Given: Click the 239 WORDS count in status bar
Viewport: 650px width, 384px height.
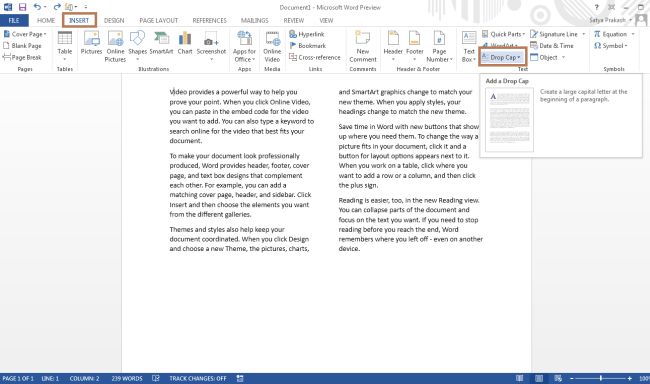Looking at the screenshot, I should click(126, 378).
